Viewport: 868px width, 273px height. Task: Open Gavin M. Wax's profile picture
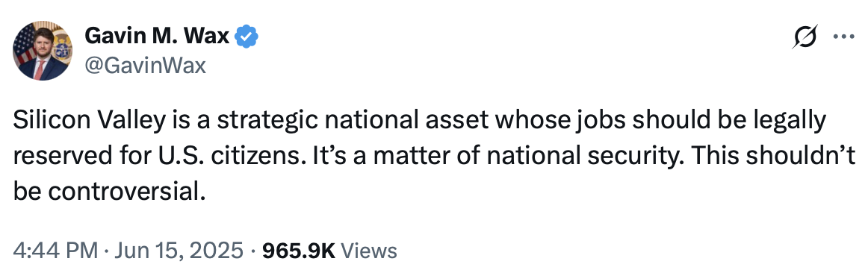pos(43,51)
